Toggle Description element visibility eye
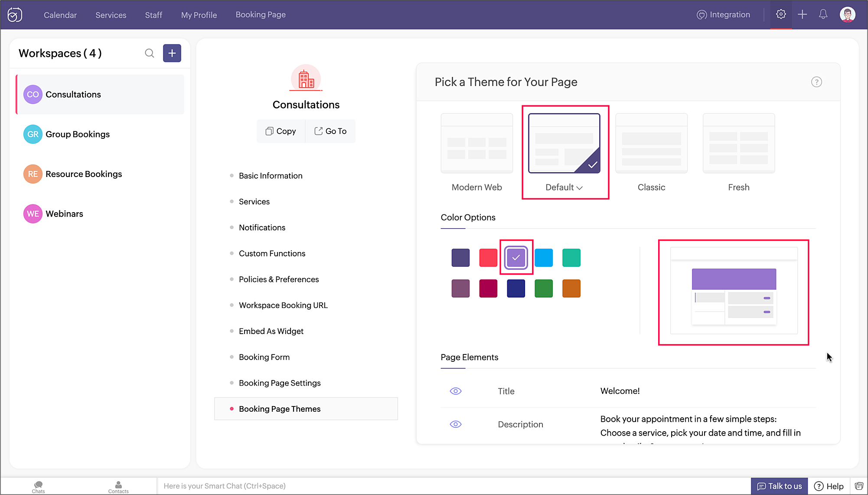The width and height of the screenshot is (868, 495). coord(456,424)
